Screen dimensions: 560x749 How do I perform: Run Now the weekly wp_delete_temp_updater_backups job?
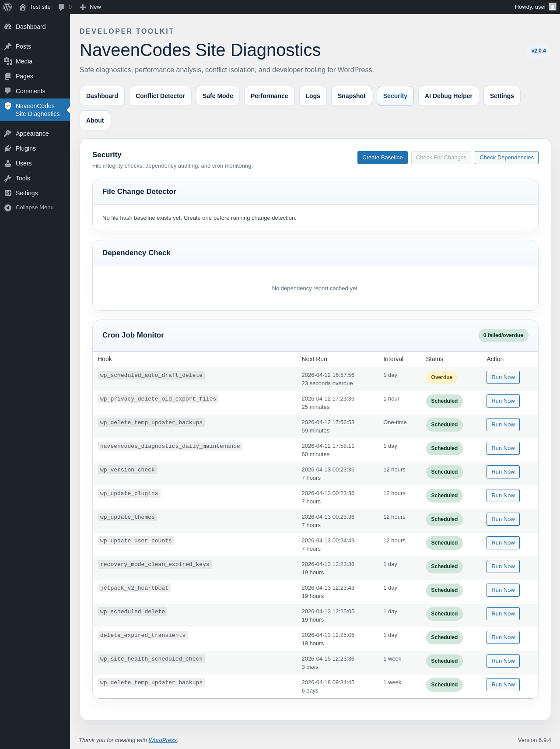pos(503,685)
